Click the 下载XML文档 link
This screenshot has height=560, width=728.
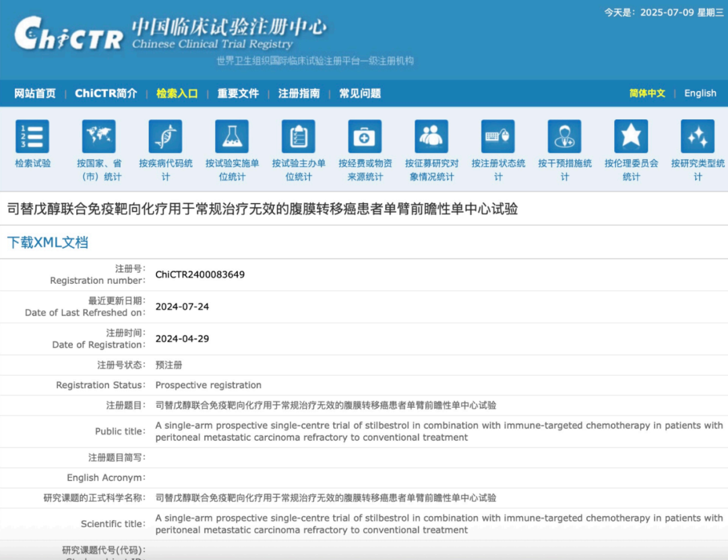pyautogui.click(x=48, y=243)
